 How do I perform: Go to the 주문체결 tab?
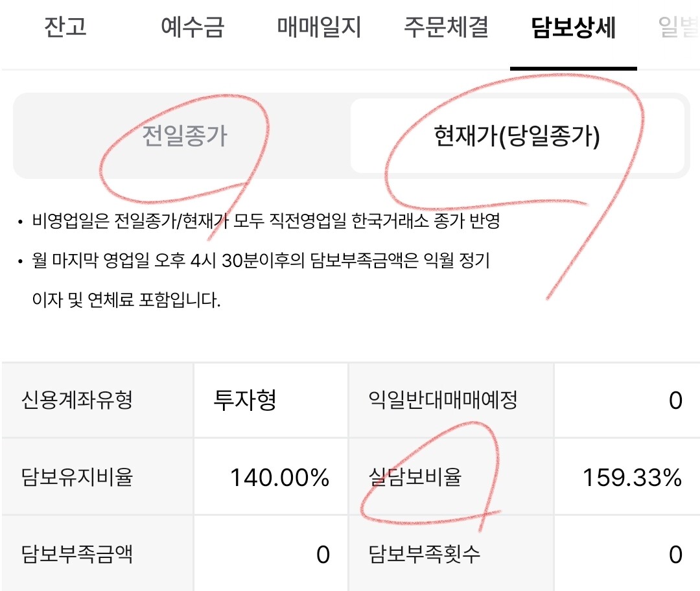(x=446, y=27)
